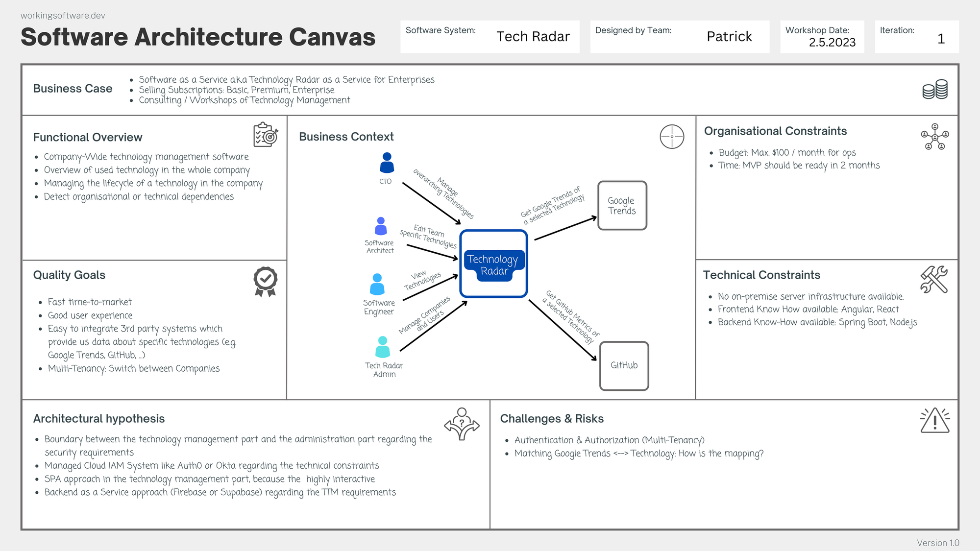This screenshot has height=551, width=980.
Task: Select the Tech Radar Admin person icon
Action: click(x=382, y=347)
